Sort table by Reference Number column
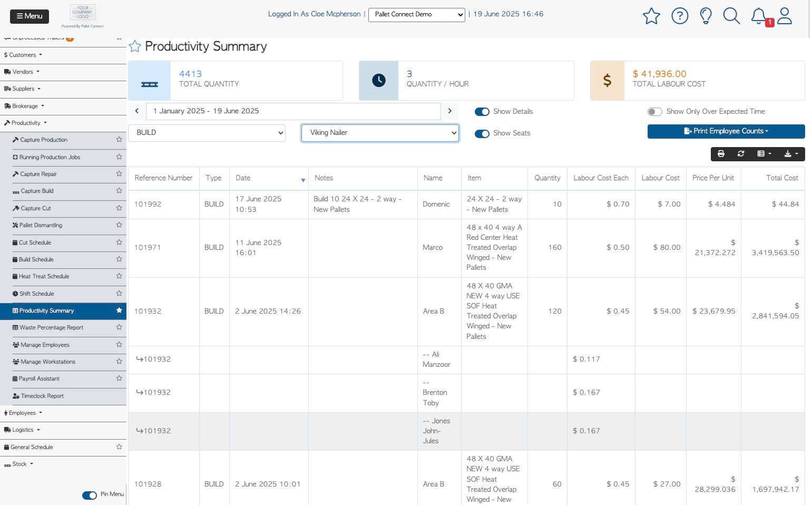The width and height of the screenshot is (812, 505). coord(163,178)
